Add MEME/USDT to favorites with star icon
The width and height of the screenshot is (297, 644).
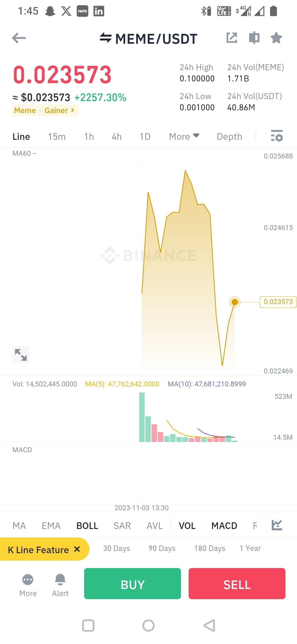(x=276, y=38)
